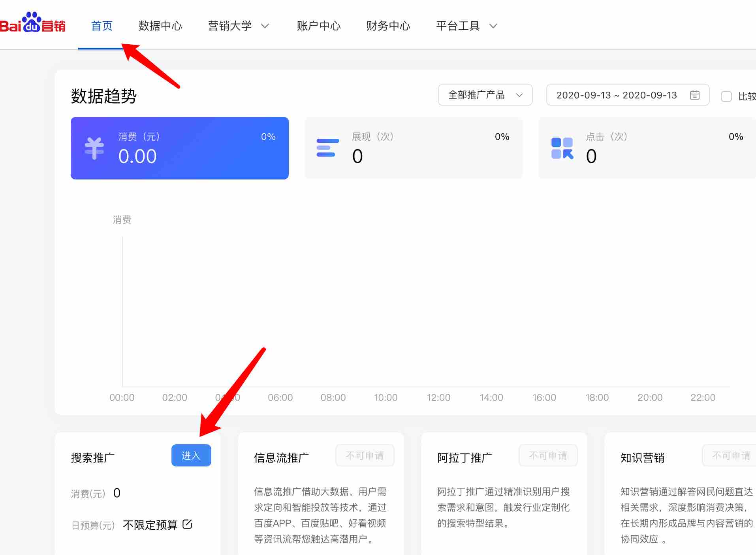This screenshot has height=555, width=756.
Task: Select the 展现（次）metric card
Action: pyautogui.click(x=414, y=148)
